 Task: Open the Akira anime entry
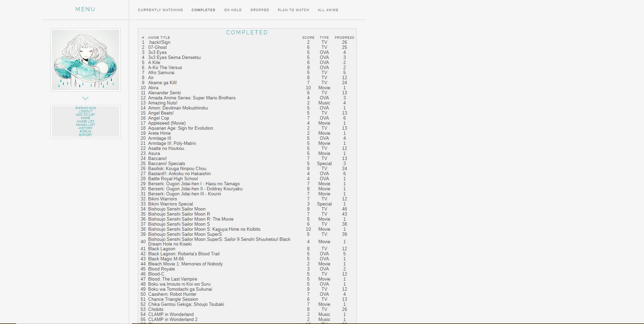(153, 88)
